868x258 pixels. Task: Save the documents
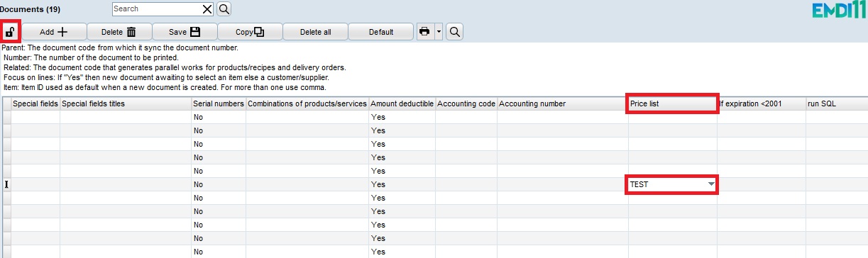point(185,32)
